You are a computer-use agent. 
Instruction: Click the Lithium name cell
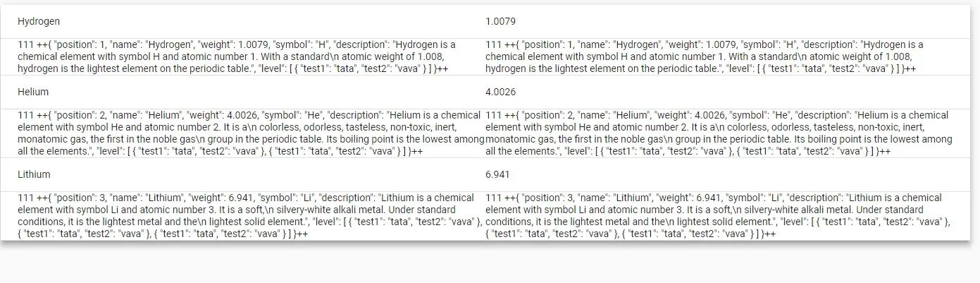point(34,174)
